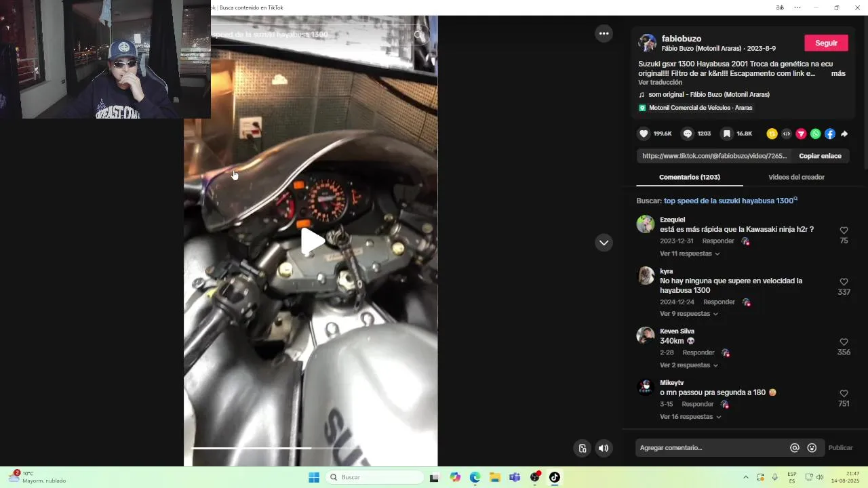Toggle the icon left of the speaker button
Image resolution: width=868 pixels, height=488 pixels.
(582, 448)
